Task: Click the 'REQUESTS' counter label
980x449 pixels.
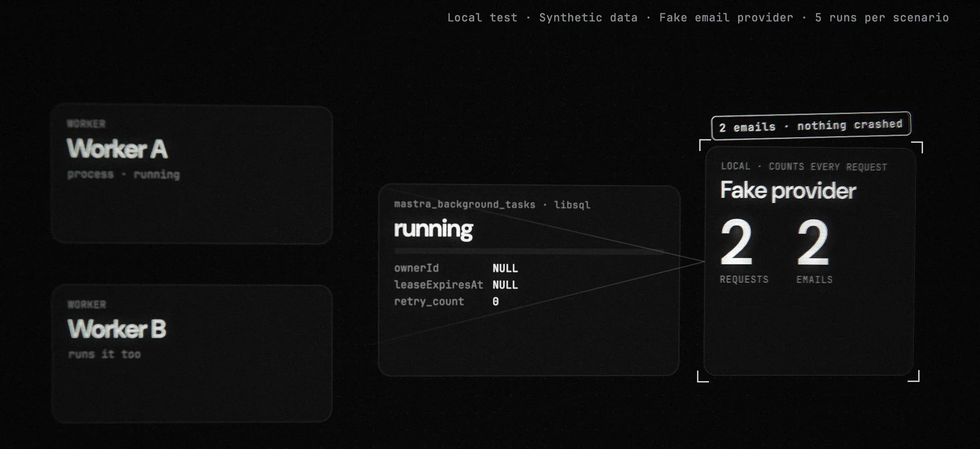Action: (x=744, y=280)
